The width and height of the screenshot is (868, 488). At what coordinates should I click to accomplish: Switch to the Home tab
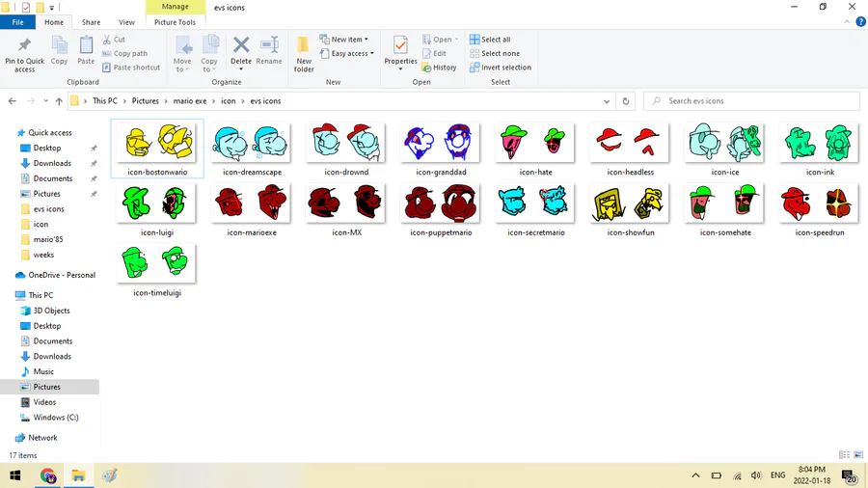(x=54, y=22)
